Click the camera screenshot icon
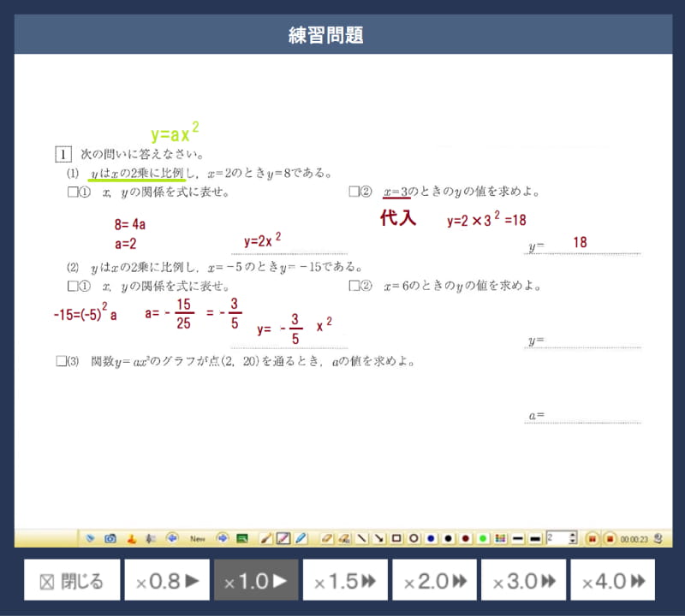The height and width of the screenshot is (616, 685). [x=110, y=538]
